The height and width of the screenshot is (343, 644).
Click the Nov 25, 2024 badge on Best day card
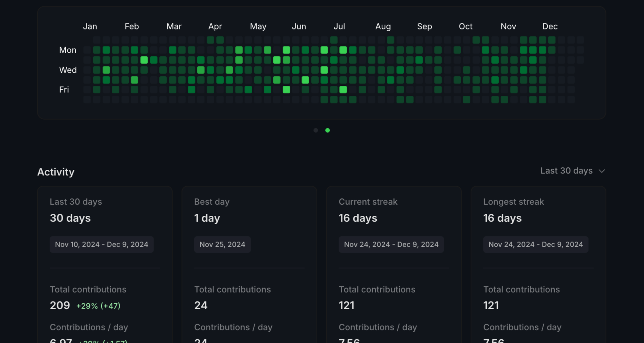[222, 244]
